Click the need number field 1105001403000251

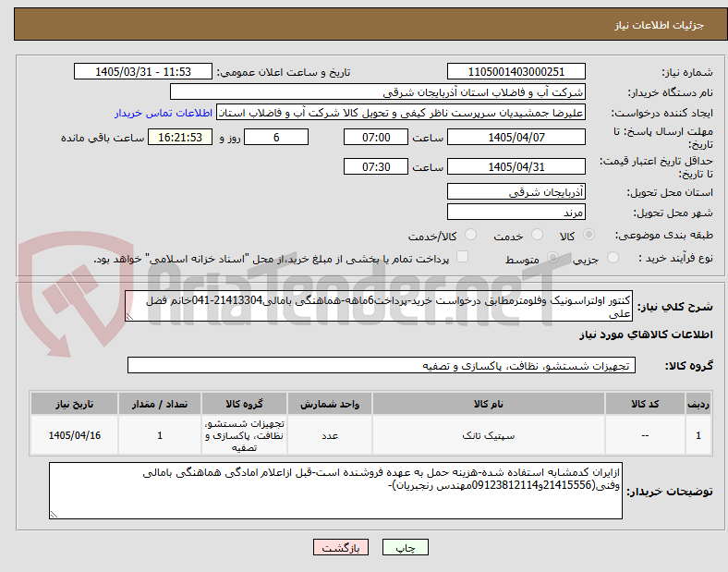[516, 72]
